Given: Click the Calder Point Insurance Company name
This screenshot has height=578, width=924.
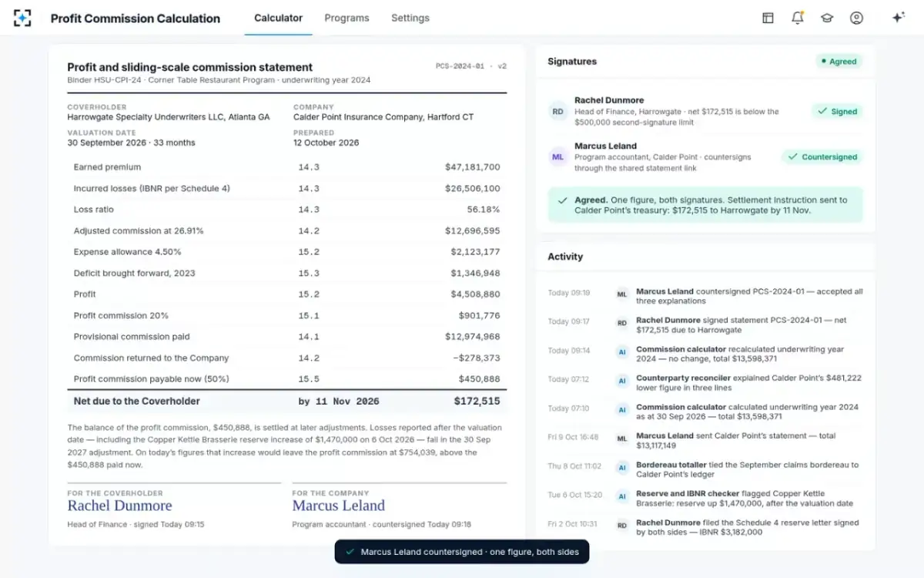Looking at the screenshot, I should [x=383, y=117].
